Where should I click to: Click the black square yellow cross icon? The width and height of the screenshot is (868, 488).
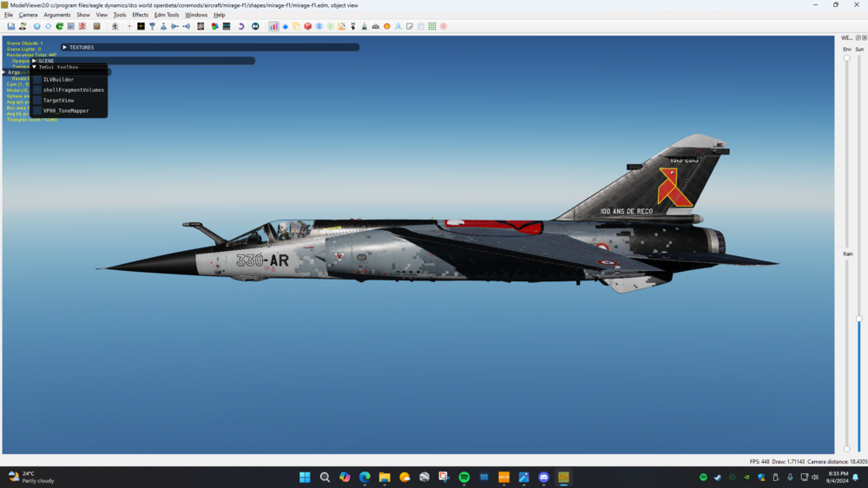141,26
